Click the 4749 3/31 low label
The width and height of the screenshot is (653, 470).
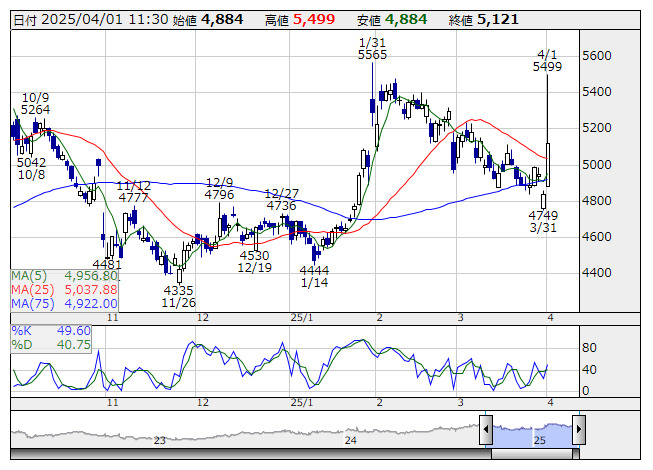(x=543, y=221)
